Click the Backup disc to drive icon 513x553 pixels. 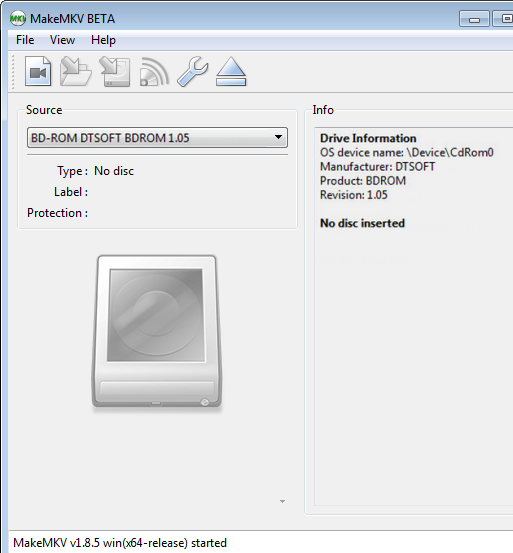click(115, 72)
